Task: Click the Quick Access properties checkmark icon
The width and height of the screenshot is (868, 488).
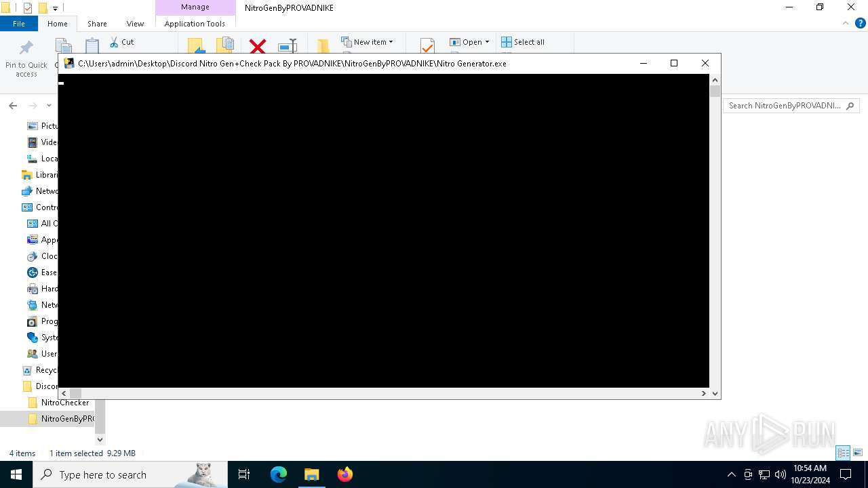Action: [x=28, y=8]
